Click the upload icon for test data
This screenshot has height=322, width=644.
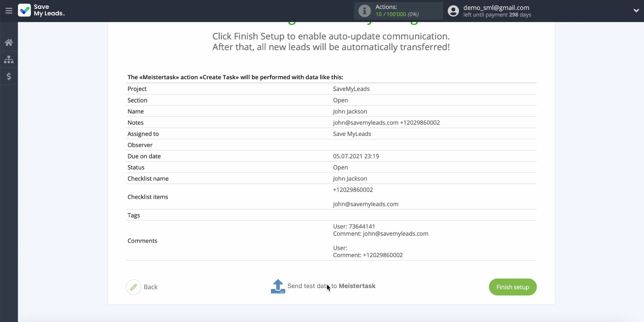point(278,286)
